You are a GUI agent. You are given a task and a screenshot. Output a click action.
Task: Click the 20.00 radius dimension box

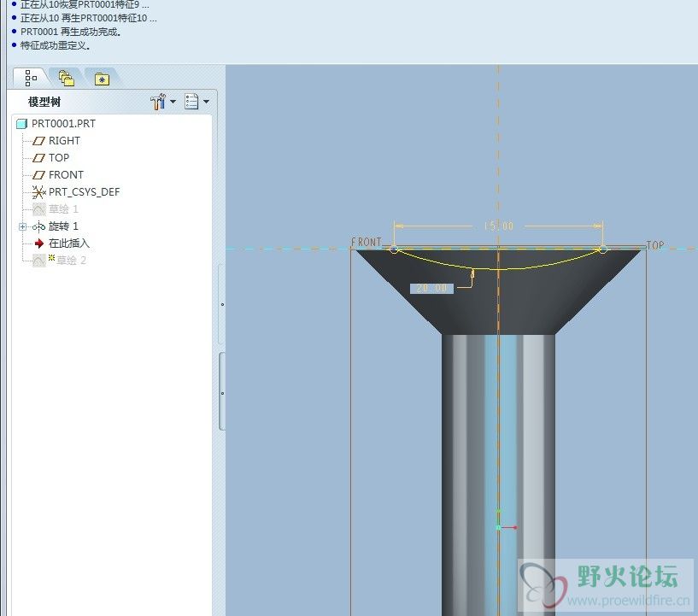click(x=431, y=289)
